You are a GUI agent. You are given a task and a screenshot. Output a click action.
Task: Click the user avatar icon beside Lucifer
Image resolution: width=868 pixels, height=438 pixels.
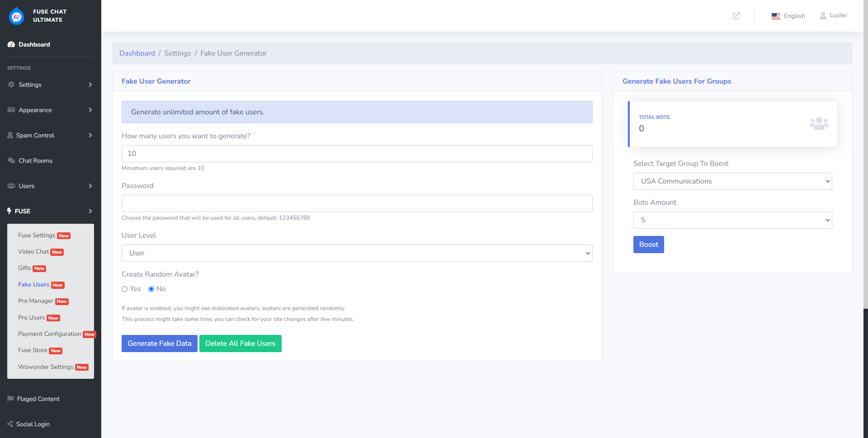[x=823, y=16]
